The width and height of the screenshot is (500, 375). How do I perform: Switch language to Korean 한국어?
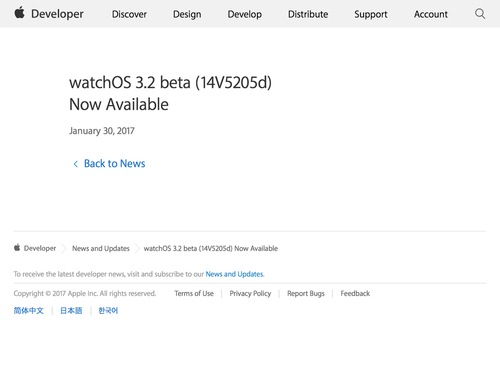[108, 311]
